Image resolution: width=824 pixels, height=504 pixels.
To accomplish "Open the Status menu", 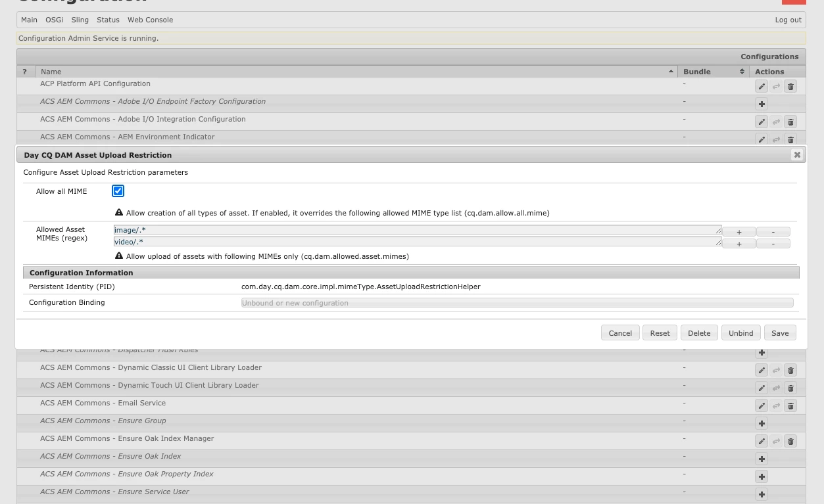I will [108, 20].
